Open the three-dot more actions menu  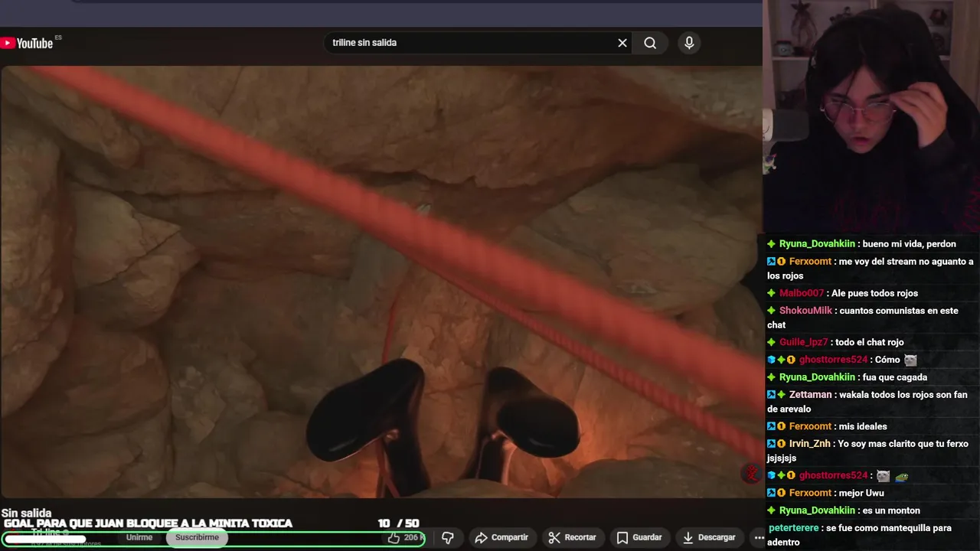click(x=759, y=538)
